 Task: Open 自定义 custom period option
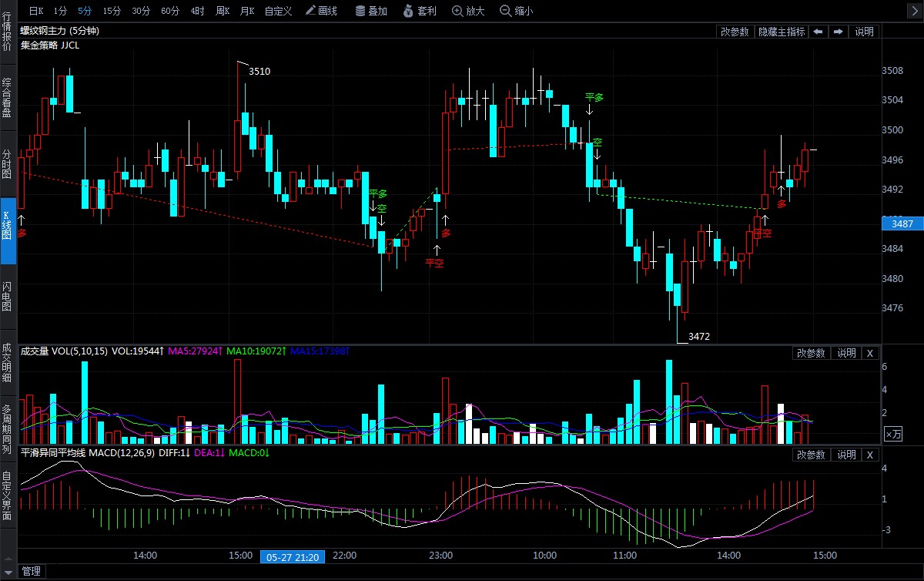click(x=278, y=11)
